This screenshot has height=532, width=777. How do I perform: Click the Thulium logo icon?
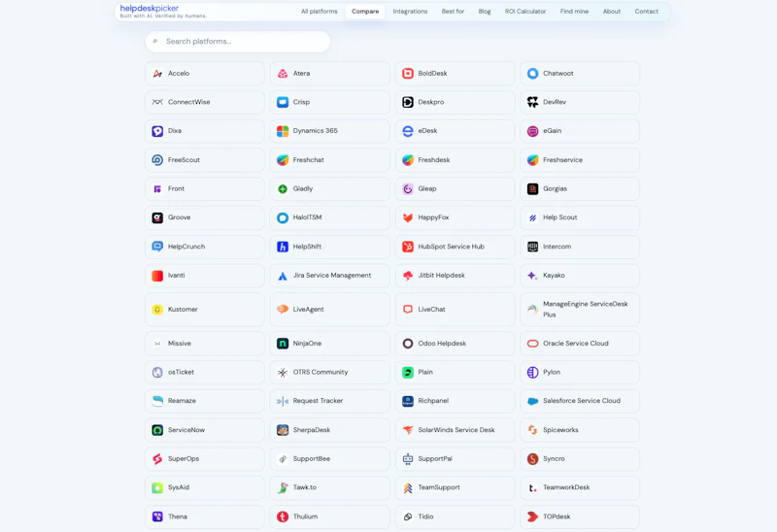click(283, 516)
